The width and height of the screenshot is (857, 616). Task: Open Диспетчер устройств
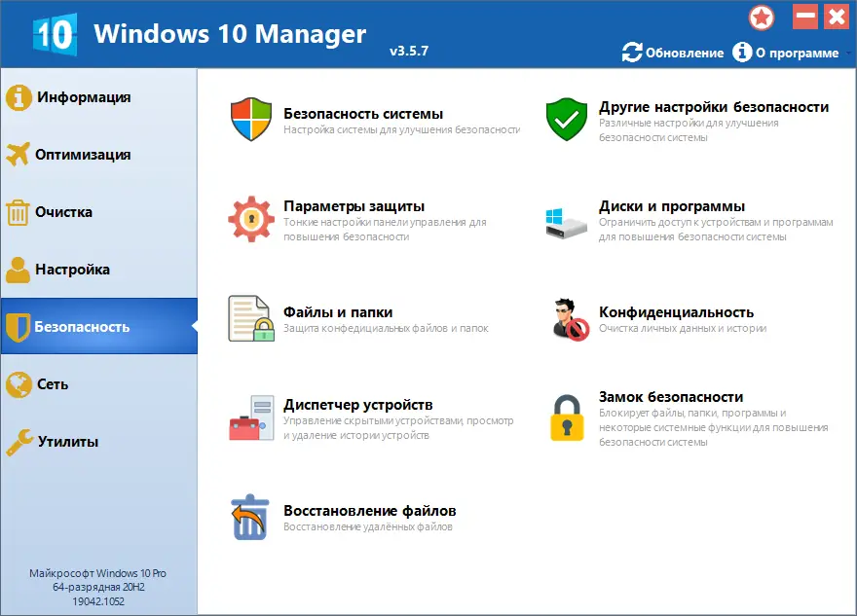tap(358, 405)
